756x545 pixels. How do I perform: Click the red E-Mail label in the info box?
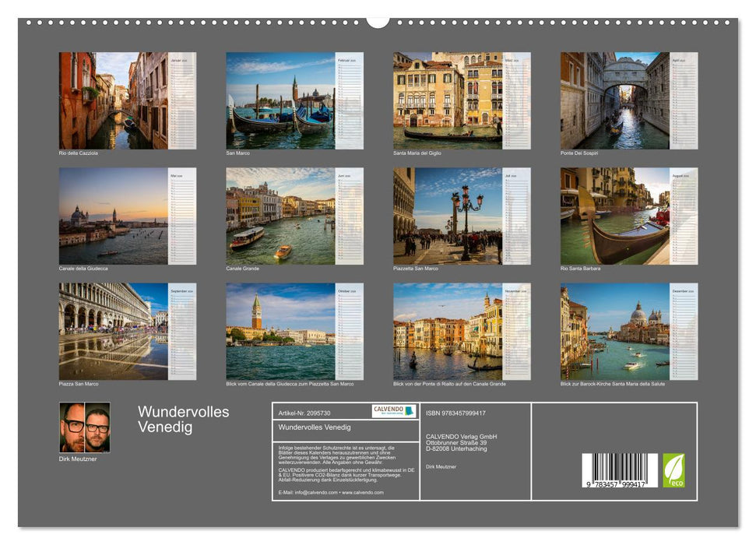[285, 492]
